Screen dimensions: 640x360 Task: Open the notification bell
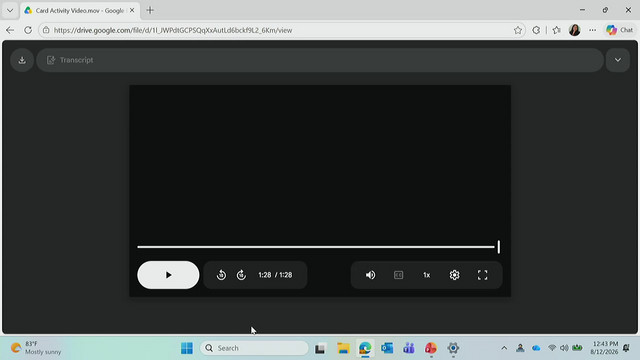[626, 348]
